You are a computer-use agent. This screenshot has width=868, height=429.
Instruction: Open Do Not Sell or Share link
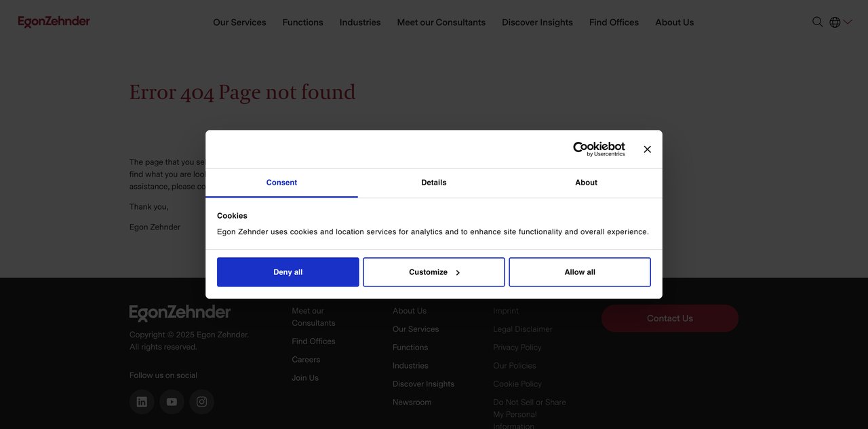pos(530,414)
